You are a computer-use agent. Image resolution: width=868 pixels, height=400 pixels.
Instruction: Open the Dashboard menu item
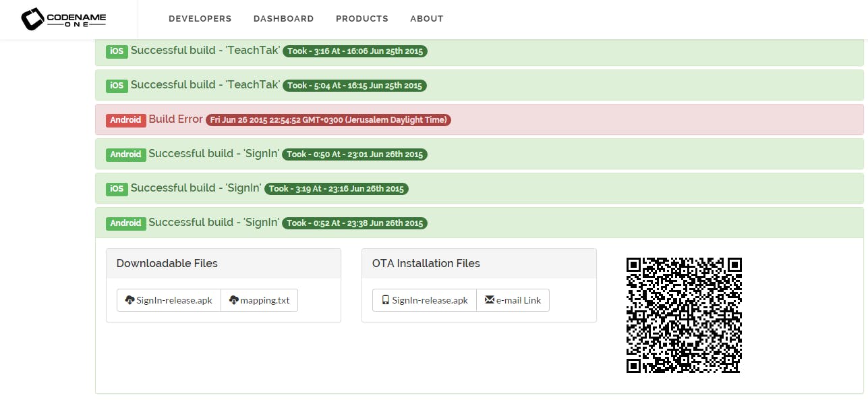pos(284,19)
